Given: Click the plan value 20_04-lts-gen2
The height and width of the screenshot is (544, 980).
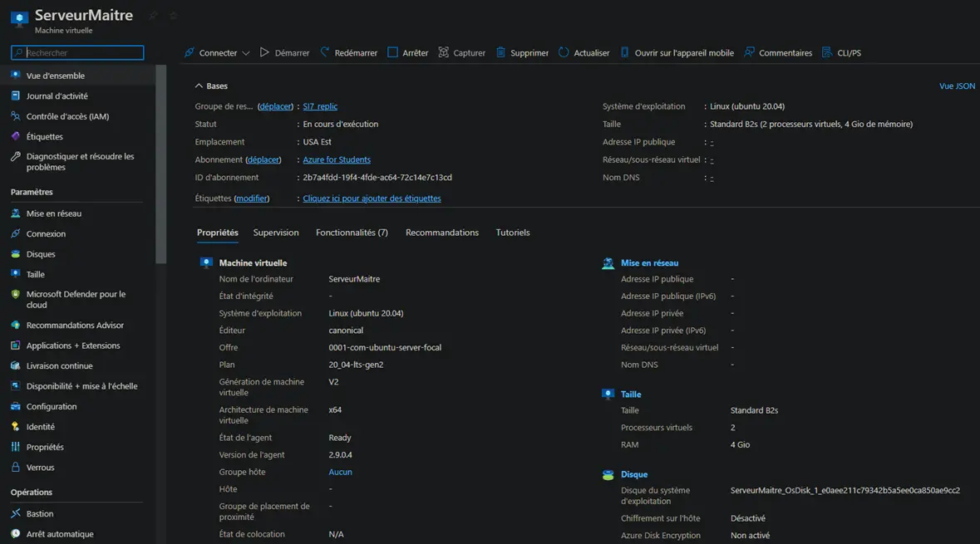Looking at the screenshot, I should 357,364.
